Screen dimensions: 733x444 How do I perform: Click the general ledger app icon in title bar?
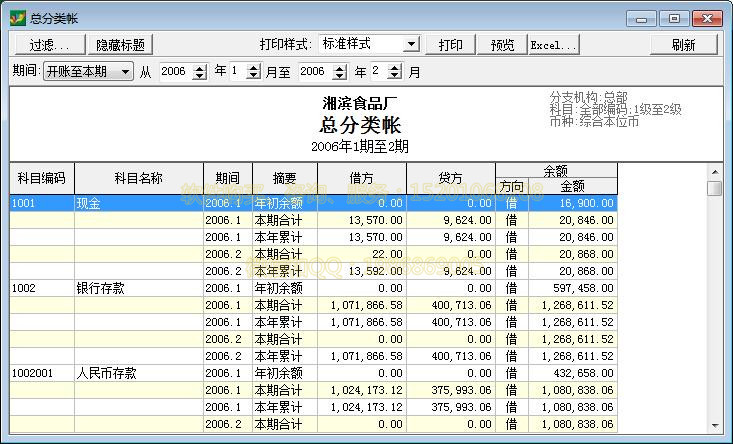tap(16, 18)
